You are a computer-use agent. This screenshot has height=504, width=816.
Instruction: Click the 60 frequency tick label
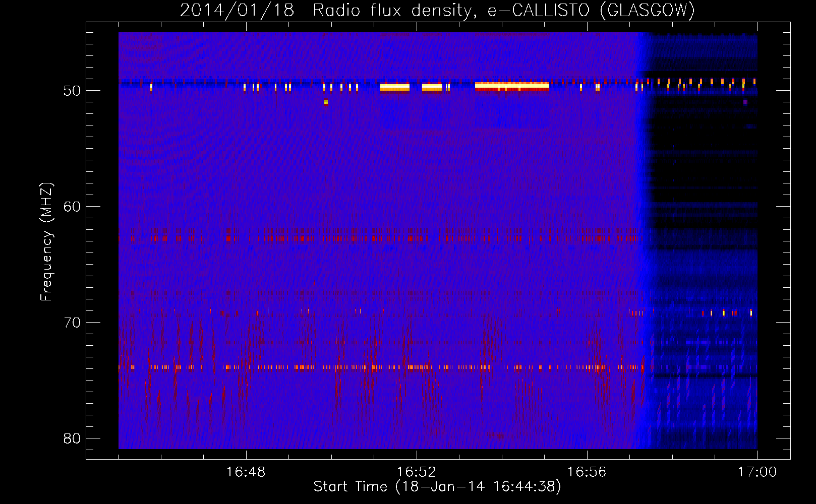click(72, 207)
